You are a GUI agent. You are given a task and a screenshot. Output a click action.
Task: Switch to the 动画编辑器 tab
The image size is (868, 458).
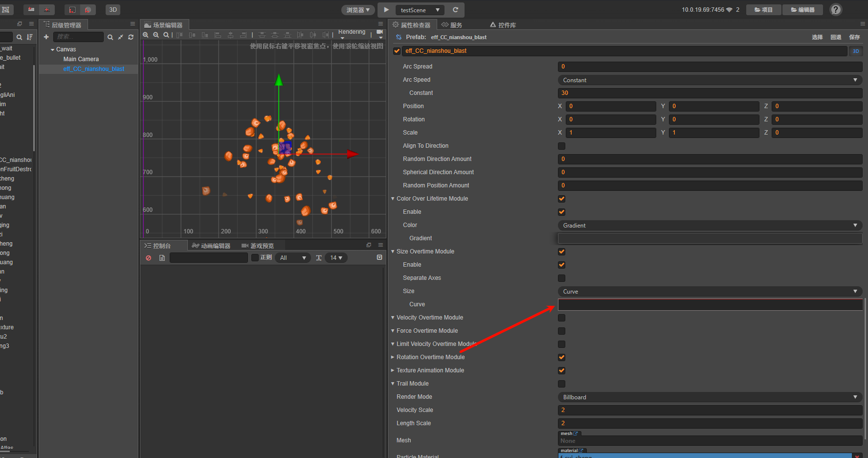click(x=211, y=246)
